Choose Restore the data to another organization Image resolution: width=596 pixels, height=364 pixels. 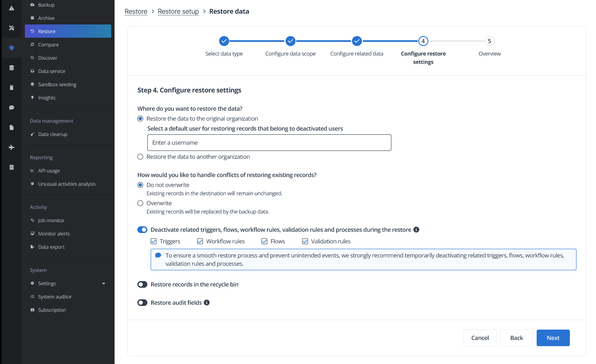tap(140, 157)
